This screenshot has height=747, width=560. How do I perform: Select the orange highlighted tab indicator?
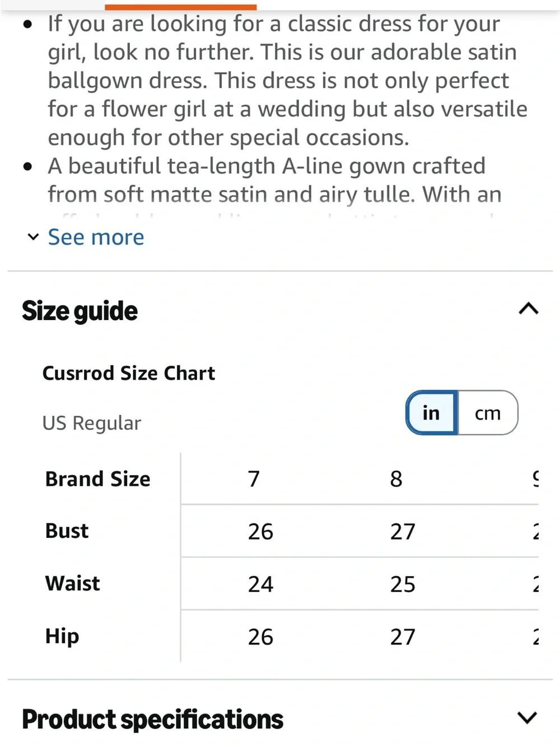180,7
